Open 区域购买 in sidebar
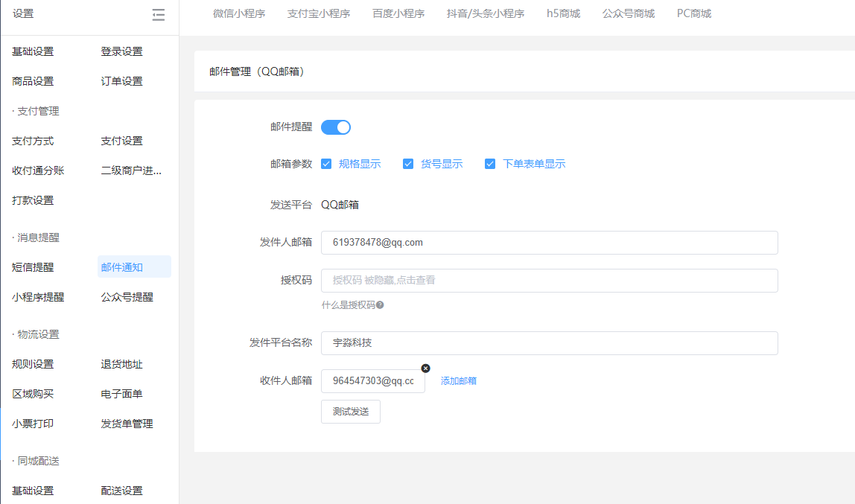 [33, 394]
